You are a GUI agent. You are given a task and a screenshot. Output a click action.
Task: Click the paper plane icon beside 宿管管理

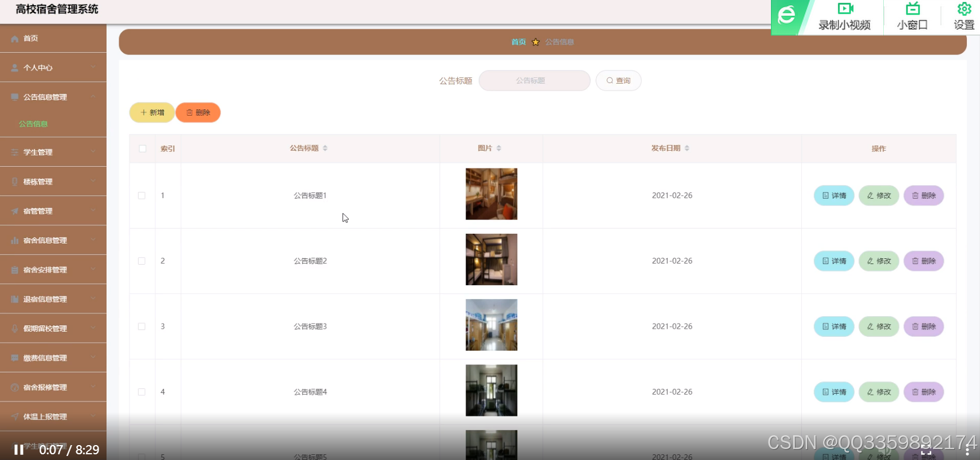point(15,211)
